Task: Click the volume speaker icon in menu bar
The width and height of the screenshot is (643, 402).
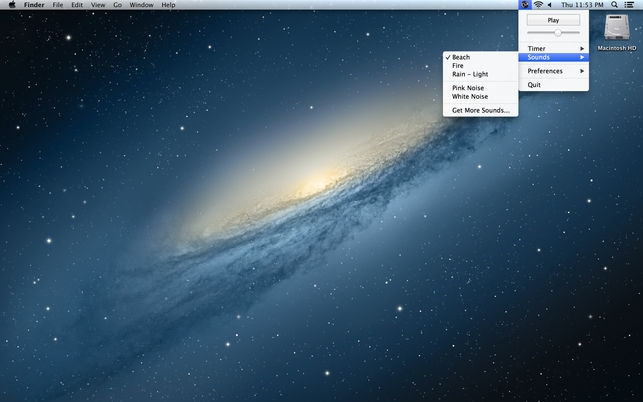Action: point(549,5)
